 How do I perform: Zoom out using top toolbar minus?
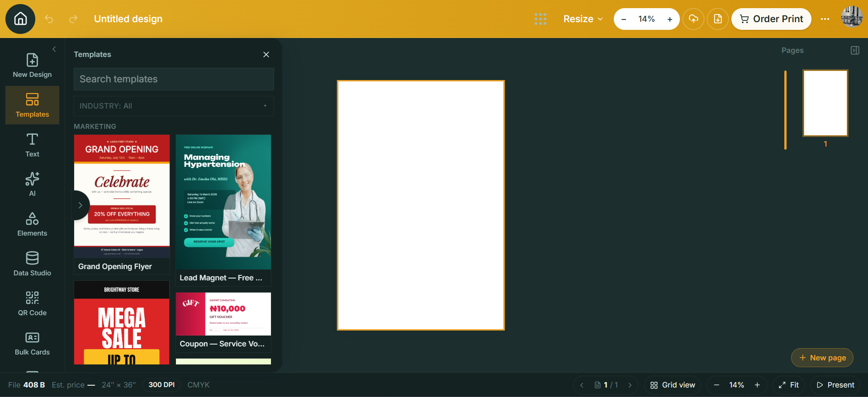coord(624,19)
